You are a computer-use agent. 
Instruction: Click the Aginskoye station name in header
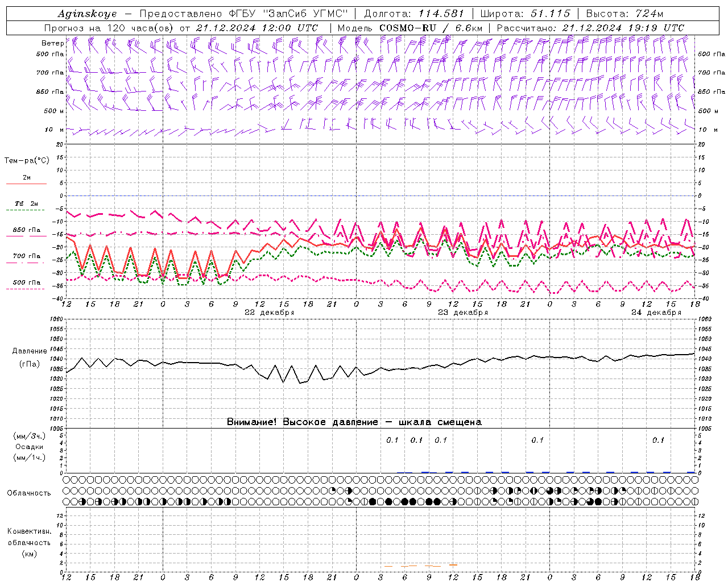point(87,14)
